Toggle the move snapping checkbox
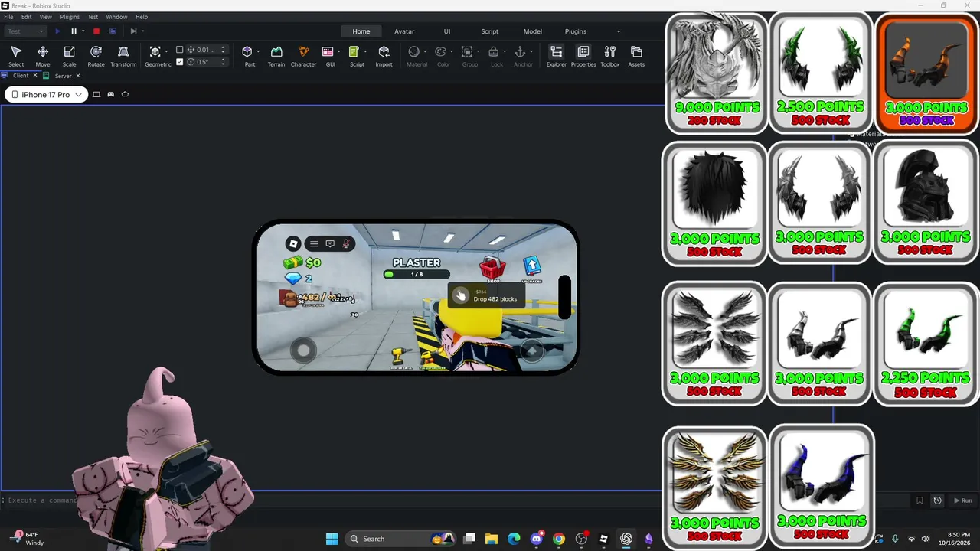980x551 pixels. pyautogui.click(x=179, y=50)
